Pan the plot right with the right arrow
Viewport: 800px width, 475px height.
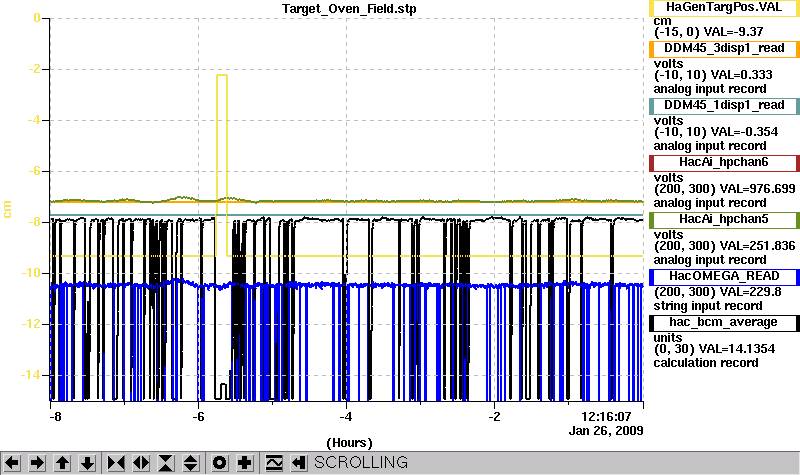(x=37, y=463)
